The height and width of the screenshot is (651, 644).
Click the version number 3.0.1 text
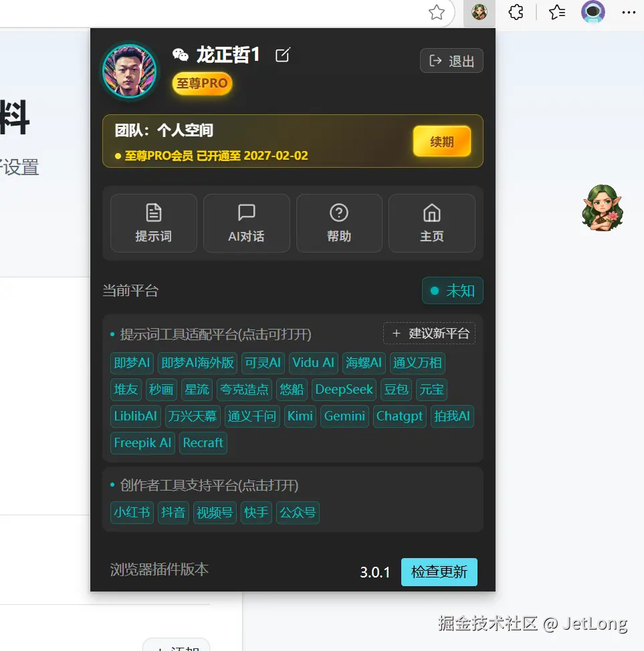(374, 573)
